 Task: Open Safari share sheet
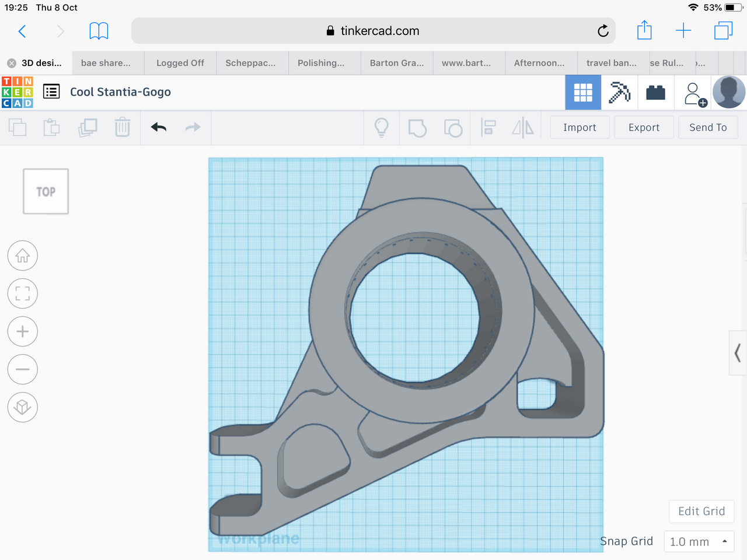coord(644,30)
